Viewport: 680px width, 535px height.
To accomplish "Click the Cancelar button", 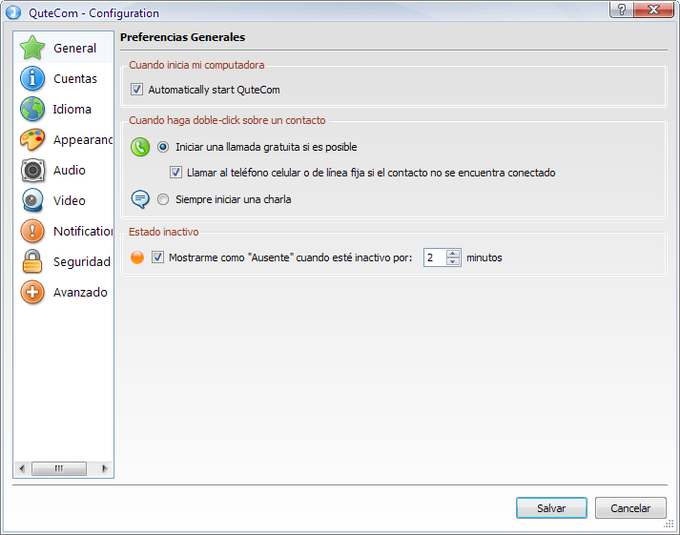I will pyautogui.click(x=630, y=508).
